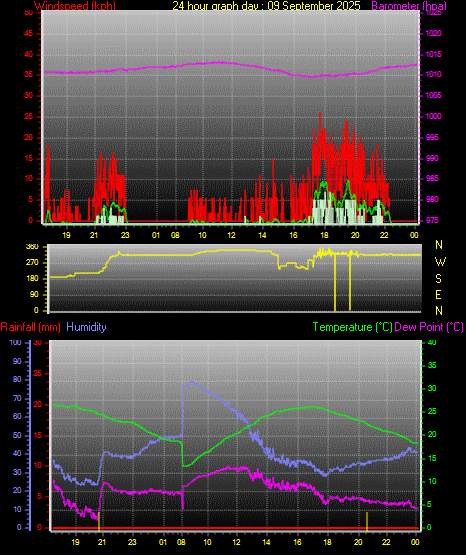Click the 1020 barometer axis value
The width and height of the screenshot is (466, 555).
coord(433,34)
